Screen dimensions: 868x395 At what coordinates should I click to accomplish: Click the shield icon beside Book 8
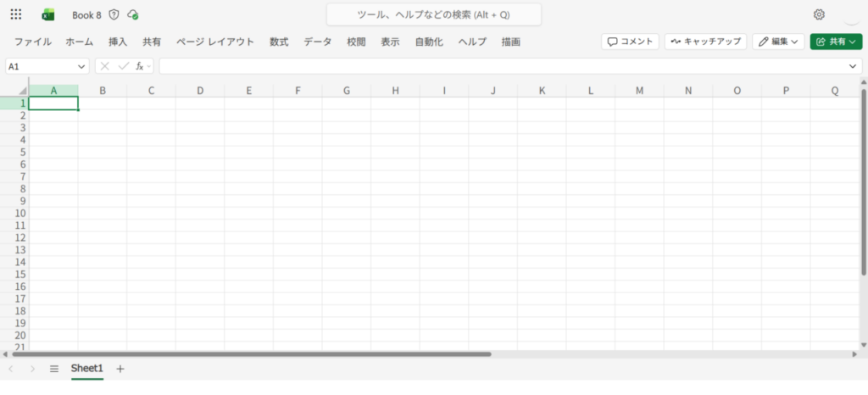point(114,14)
